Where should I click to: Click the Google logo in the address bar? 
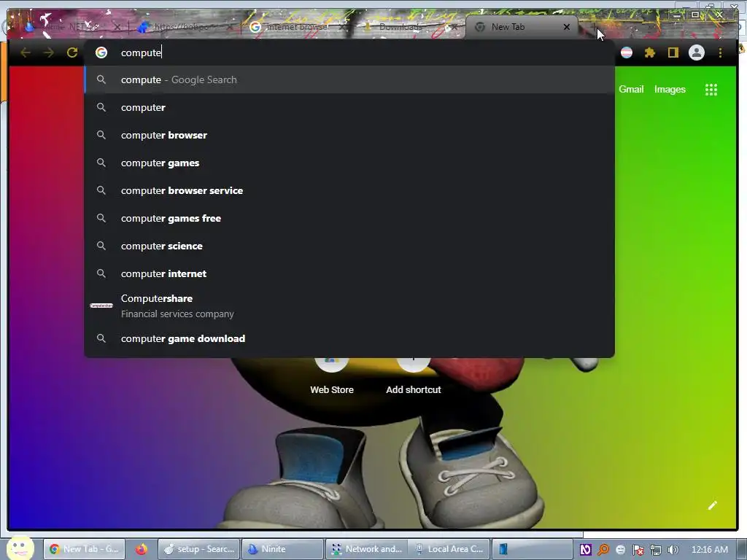[x=101, y=52]
